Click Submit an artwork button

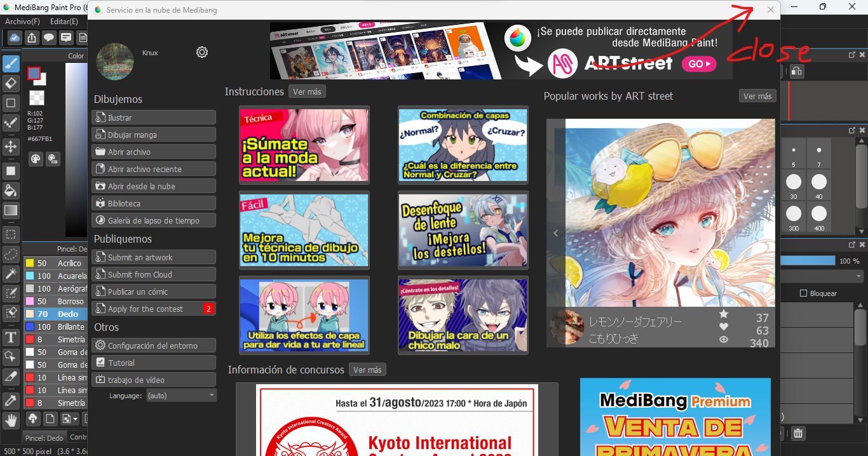154,257
